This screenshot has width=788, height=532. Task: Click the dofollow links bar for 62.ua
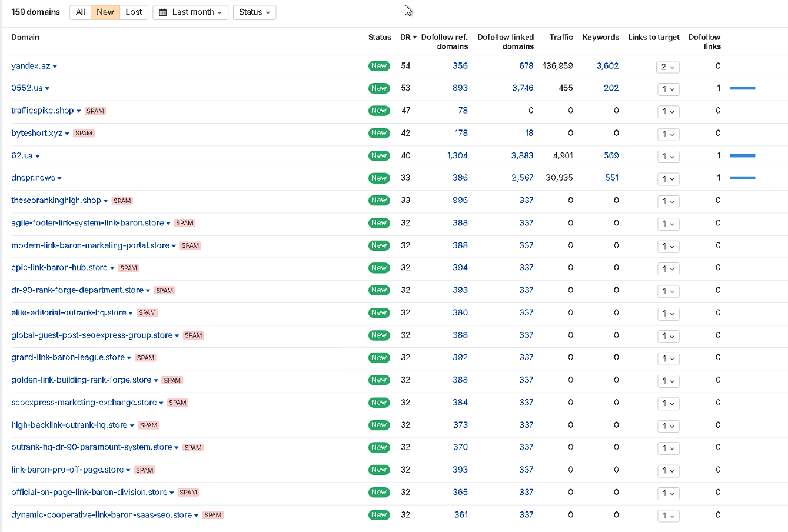[742, 155]
